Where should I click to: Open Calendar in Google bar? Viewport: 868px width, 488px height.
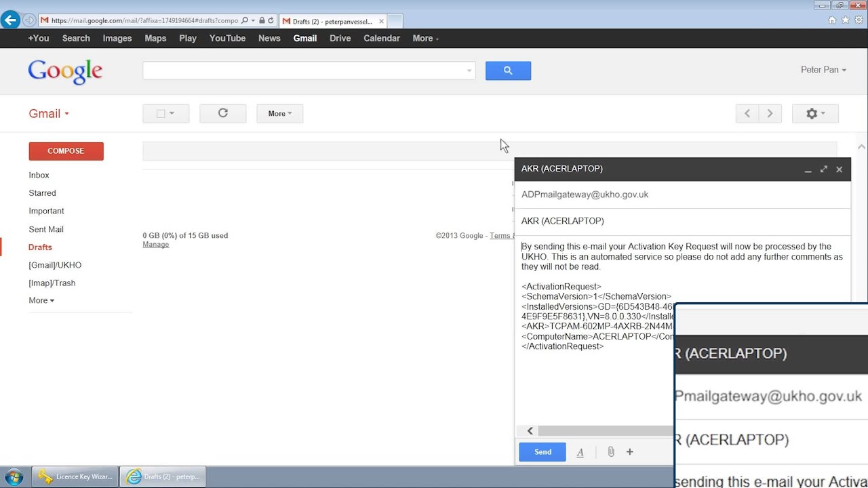pyautogui.click(x=382, y=39)
